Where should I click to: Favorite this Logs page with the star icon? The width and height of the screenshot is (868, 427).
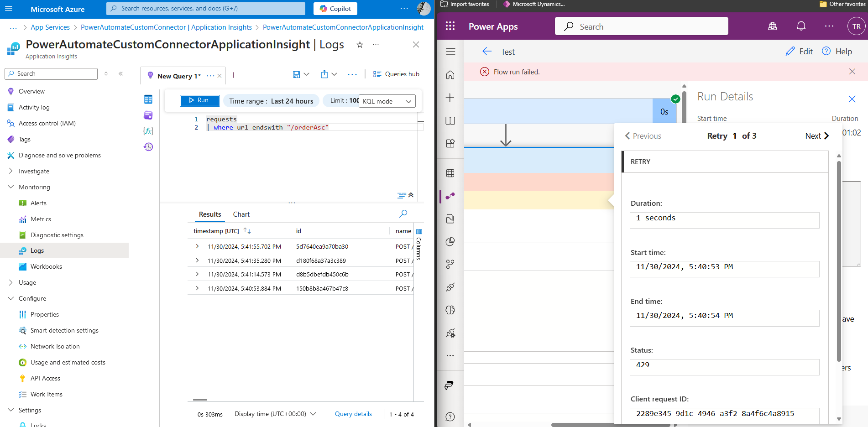point(360,45)
